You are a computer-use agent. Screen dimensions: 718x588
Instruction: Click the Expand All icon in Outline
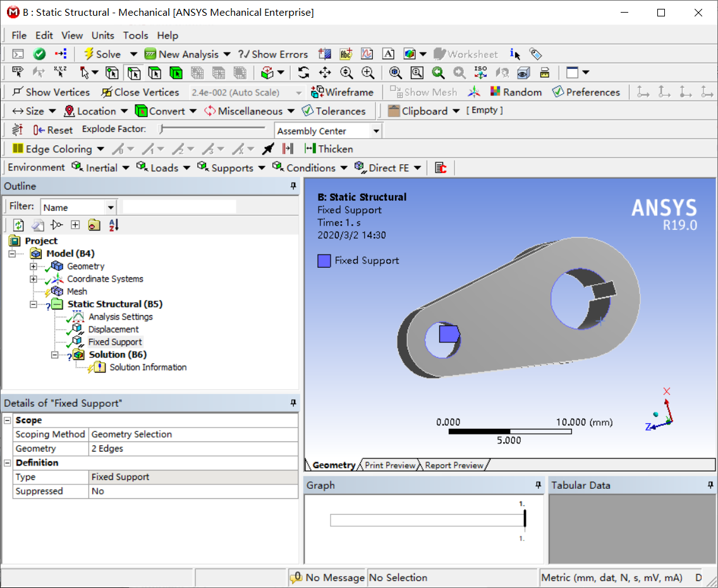[76, 225]
